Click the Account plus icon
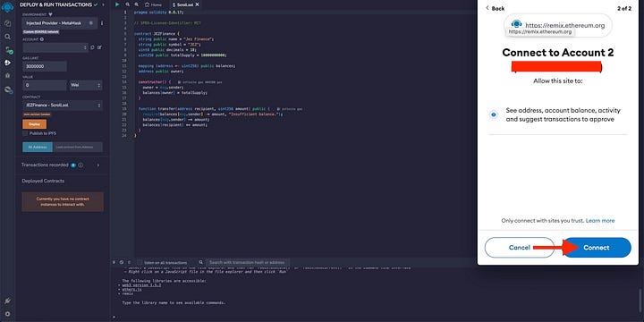 pos(42,39)
